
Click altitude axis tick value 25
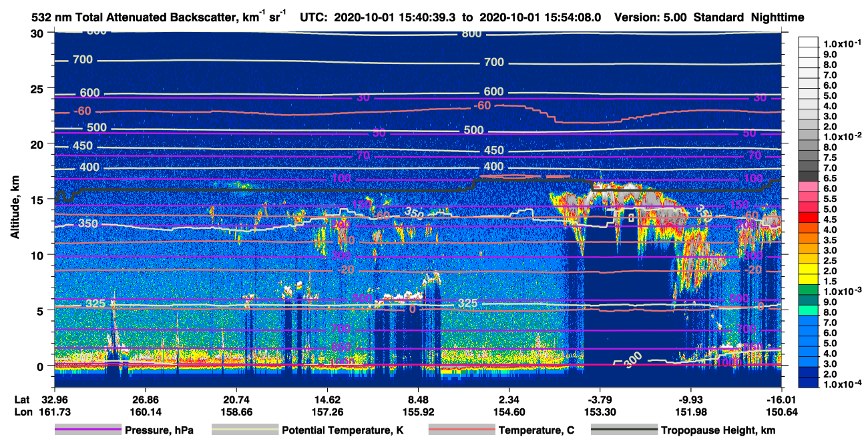point(37,88)
